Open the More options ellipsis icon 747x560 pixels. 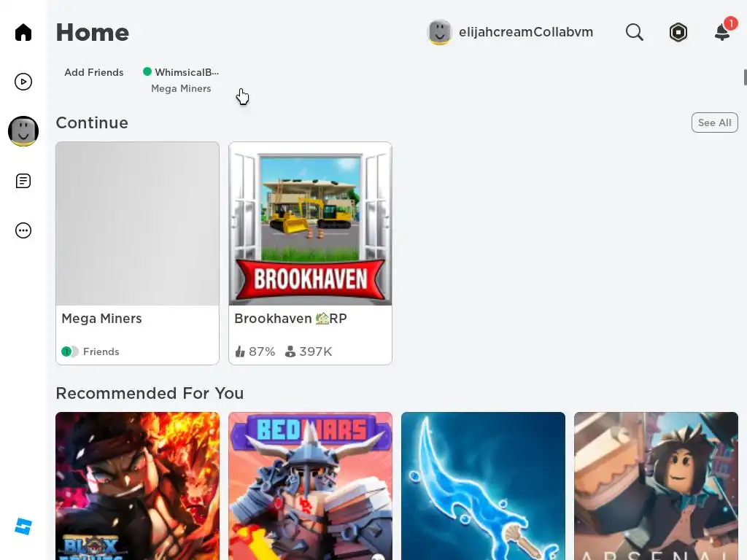(x=23, y=230)
